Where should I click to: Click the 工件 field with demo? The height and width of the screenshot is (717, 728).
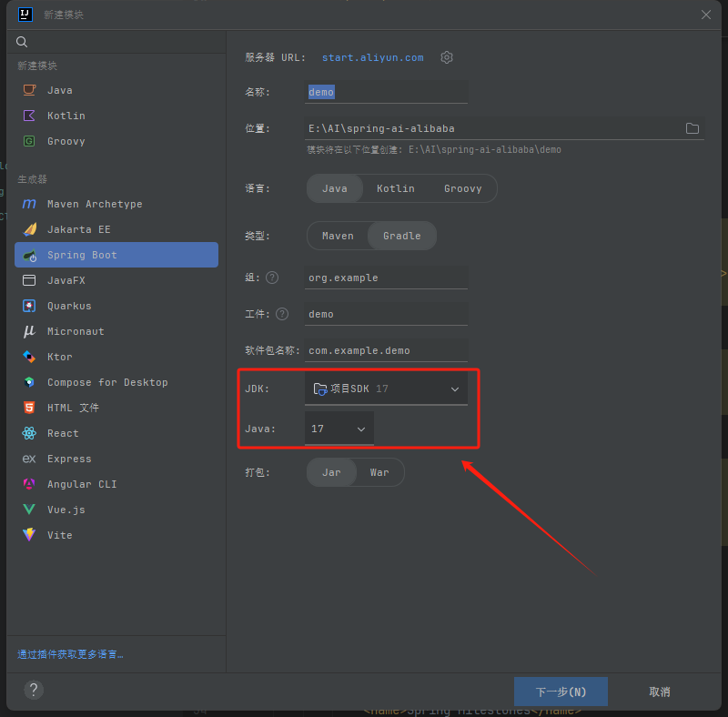[386, 315]
